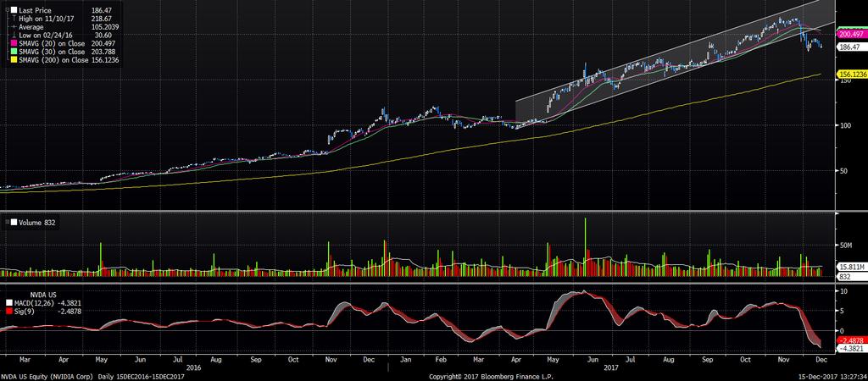Click the 50M volume axis label
Viewport: 868px width, 381px height.
[x=848, y=245]
